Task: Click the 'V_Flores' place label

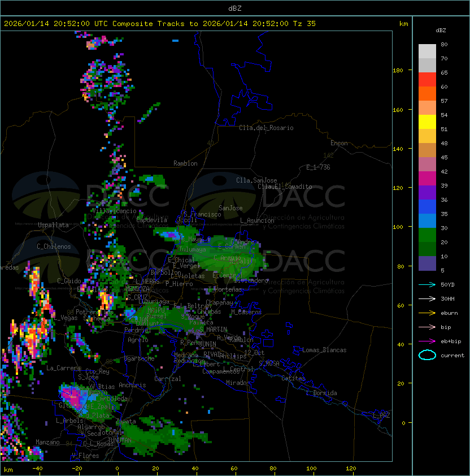Action: click(85, 455)
